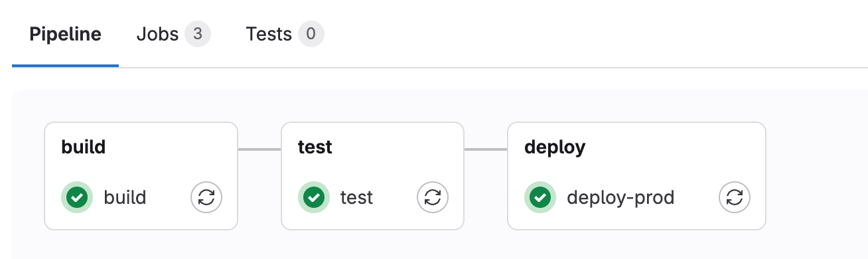Open the test job name link
The height and width of the screenshot is (259, 868).
[x=356, y=197]
